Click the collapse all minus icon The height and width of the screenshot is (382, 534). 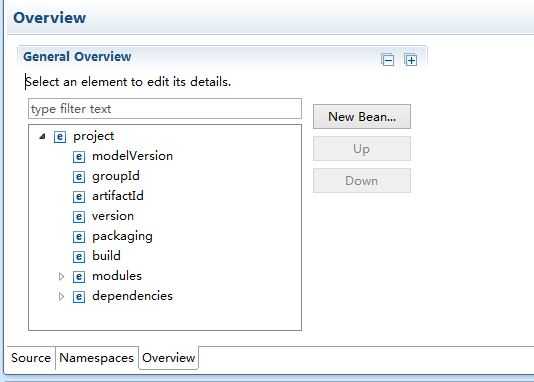pyautogui.click(x=388, y=61)
